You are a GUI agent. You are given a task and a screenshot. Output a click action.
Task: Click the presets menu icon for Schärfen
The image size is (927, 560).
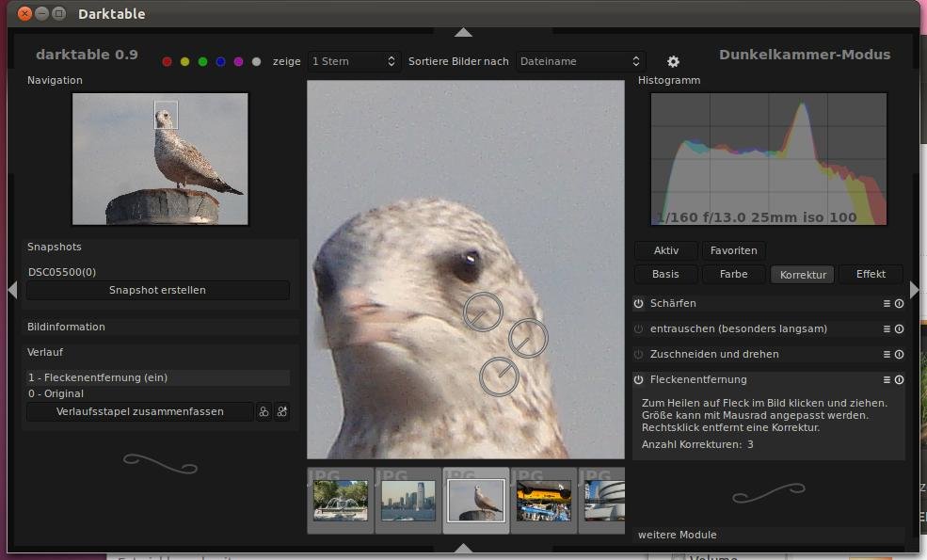887,304
